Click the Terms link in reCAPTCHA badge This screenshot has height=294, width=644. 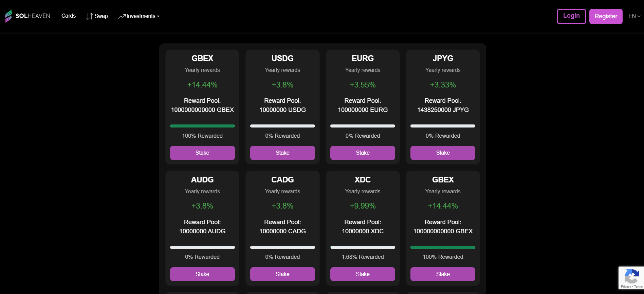(638, 287)
